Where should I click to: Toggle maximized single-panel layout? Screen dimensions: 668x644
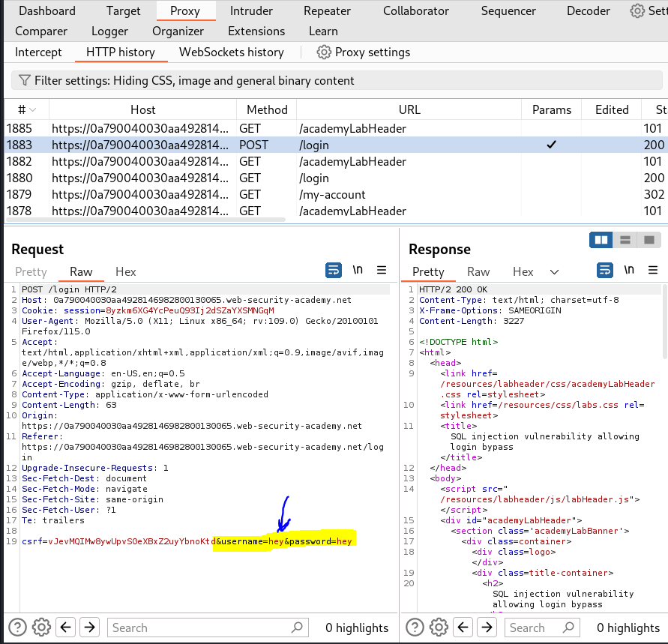649,239
